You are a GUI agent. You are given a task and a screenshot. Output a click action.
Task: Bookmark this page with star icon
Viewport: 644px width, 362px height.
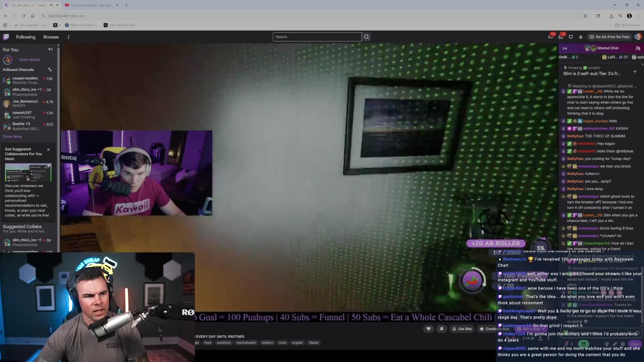[585, 16]
